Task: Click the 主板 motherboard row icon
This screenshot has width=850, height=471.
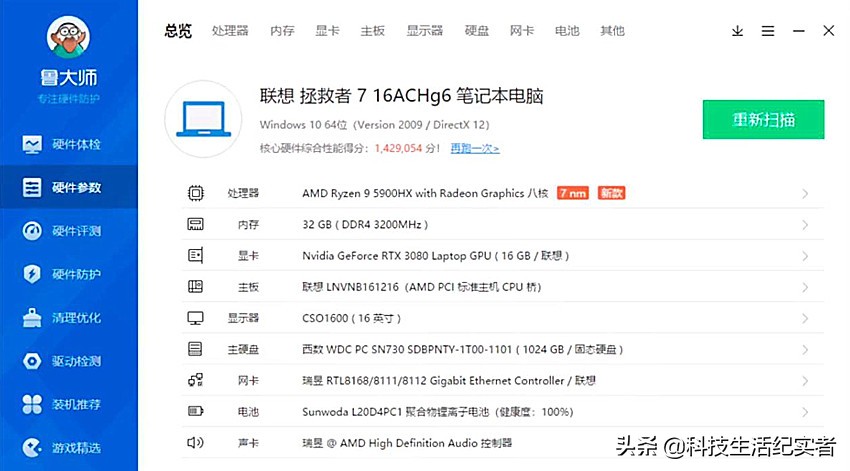Action: click(196, 287)
